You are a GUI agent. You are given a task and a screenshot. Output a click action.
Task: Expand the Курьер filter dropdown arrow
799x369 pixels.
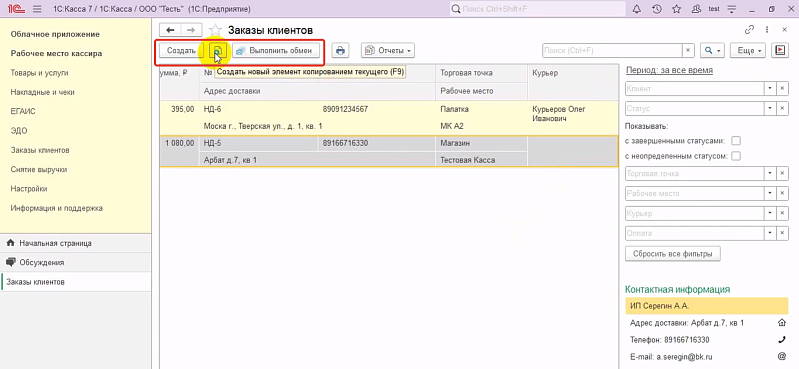(769, 214)
